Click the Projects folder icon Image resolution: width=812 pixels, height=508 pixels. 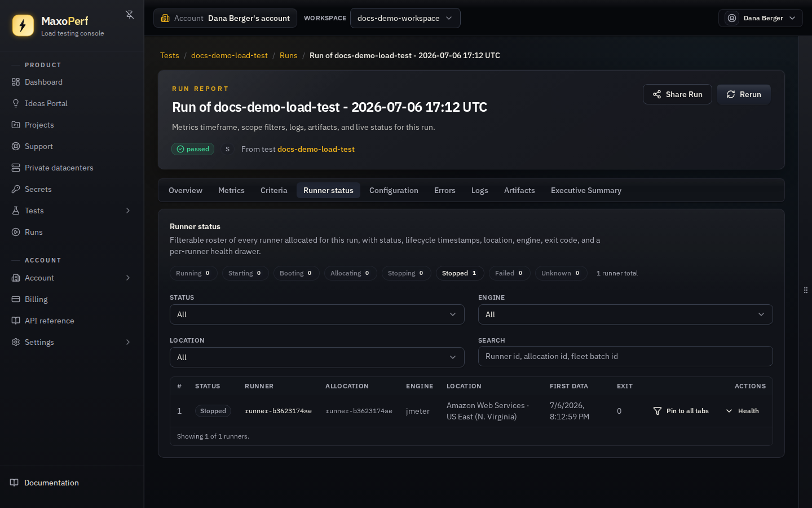point(16,125)
